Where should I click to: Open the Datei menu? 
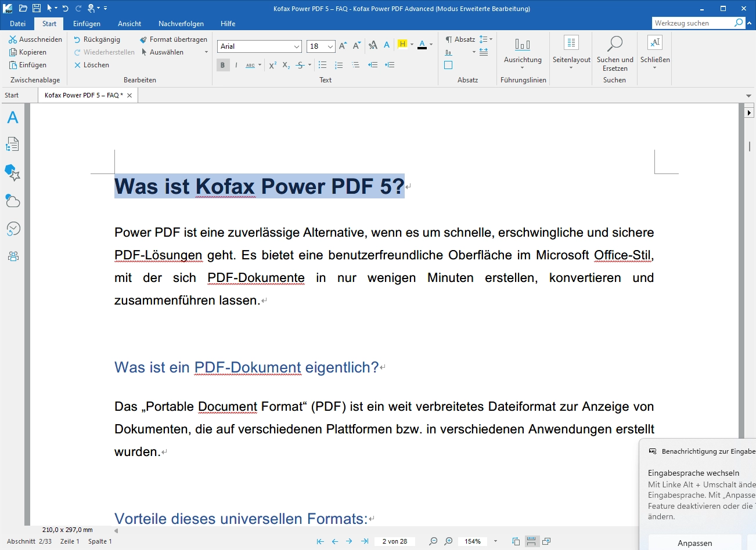coord(18,24)
